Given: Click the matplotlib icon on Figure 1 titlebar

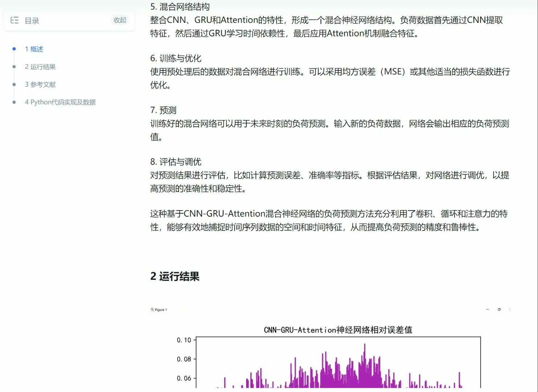Looking at the screenshot, I should coord(152,309).
